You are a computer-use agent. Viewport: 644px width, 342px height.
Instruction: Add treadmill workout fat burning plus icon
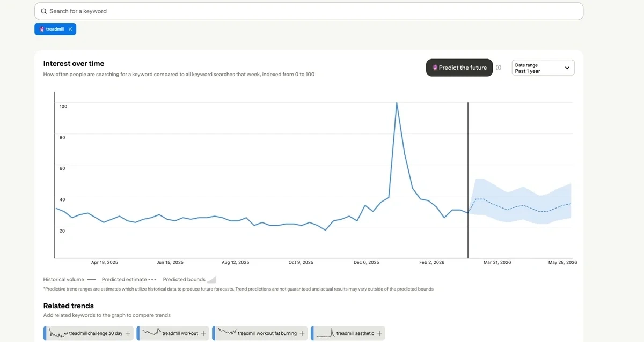pos(302,333)
